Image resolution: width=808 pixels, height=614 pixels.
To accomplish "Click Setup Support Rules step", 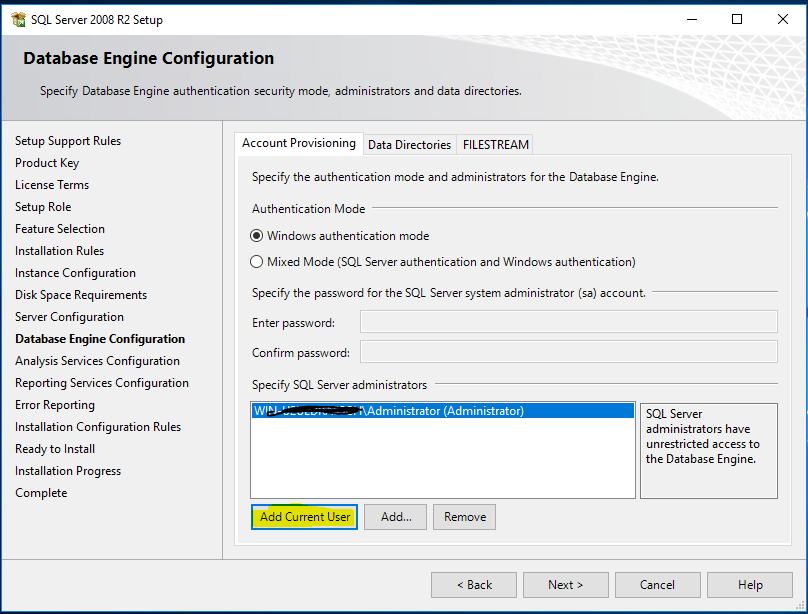I will tap(68, 141).
